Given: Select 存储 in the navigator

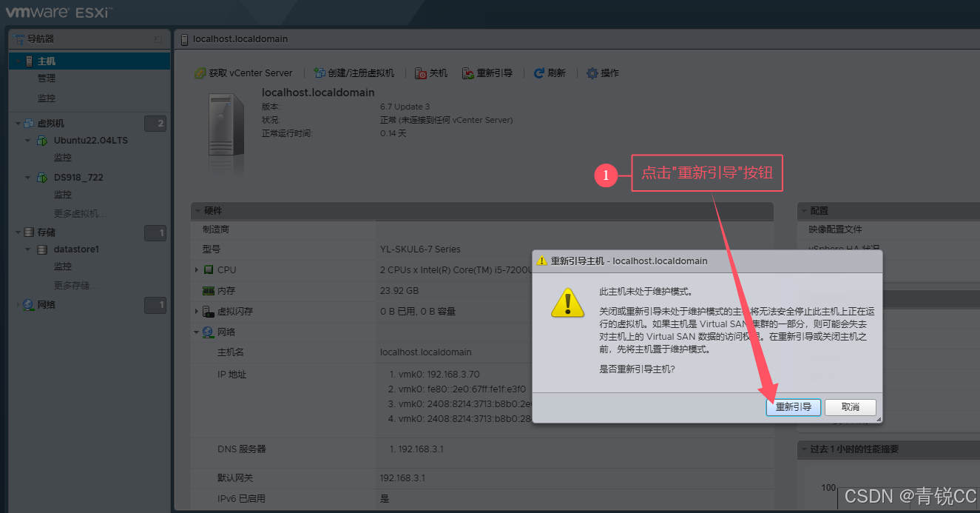Looking at the screenshot, I should pos(47,232).
